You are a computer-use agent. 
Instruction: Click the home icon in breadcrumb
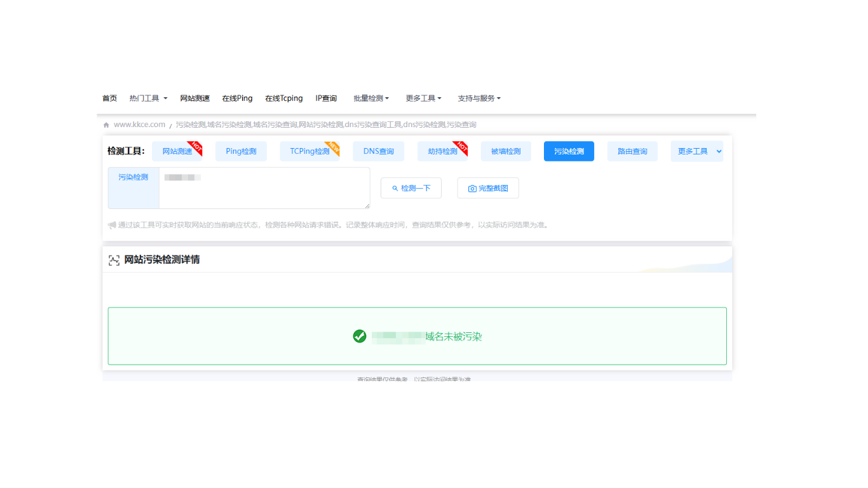coord(106,125)
